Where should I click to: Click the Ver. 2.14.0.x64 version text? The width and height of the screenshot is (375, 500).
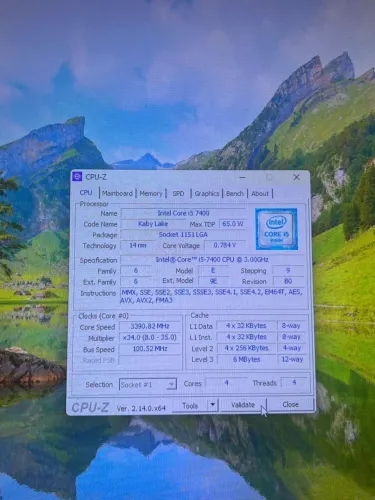141,408
